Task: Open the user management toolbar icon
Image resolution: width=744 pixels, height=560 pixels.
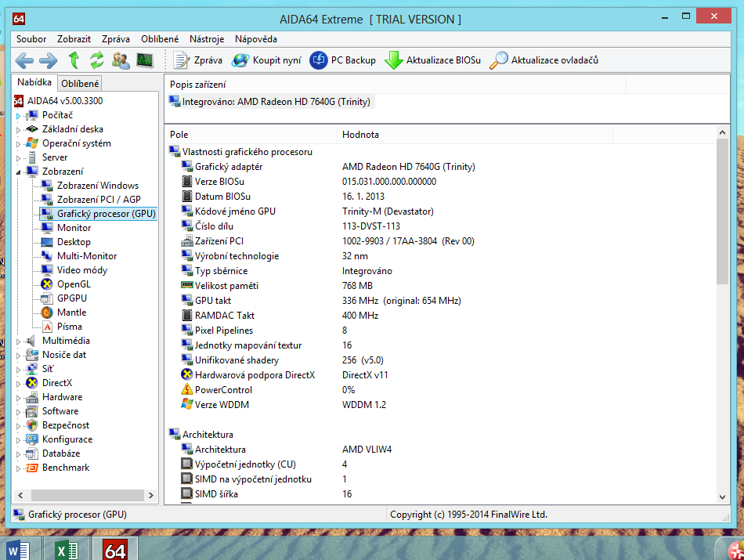Action: point(121,60)
